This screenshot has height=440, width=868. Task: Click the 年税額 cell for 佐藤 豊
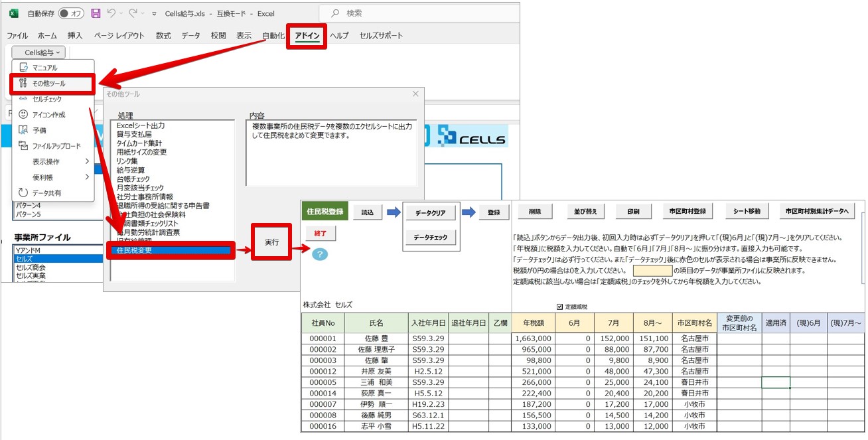coord(534,338)
